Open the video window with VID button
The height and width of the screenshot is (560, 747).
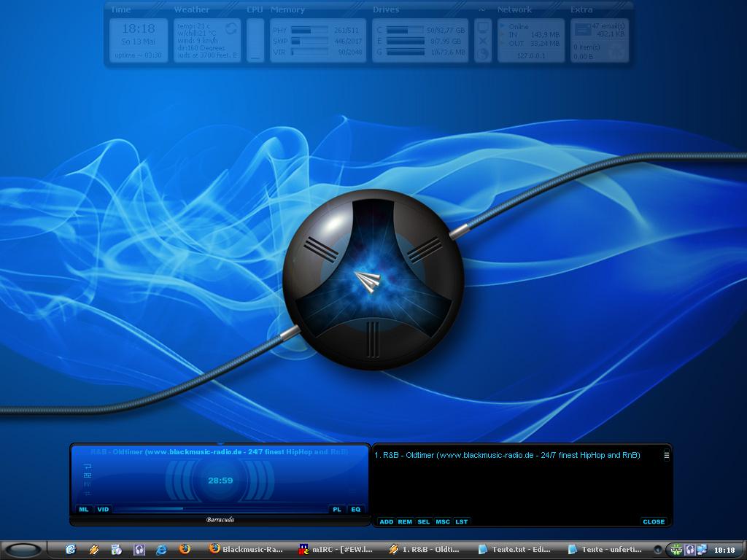[103, 509]
